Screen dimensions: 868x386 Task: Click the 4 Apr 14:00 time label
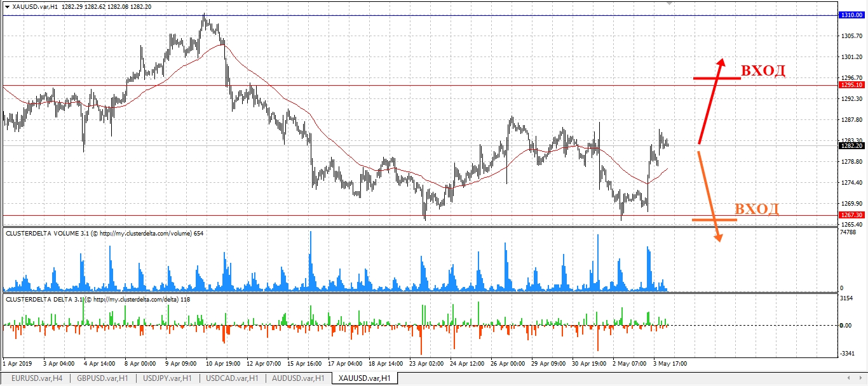point(99,364)
